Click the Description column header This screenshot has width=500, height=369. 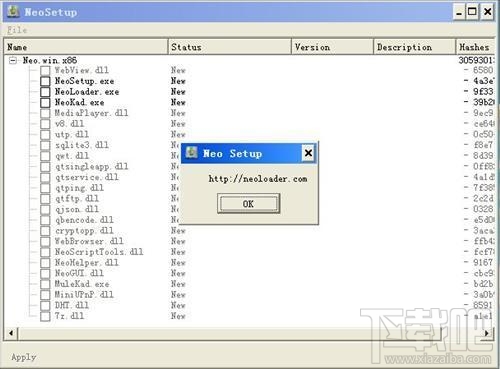point(415,47)
